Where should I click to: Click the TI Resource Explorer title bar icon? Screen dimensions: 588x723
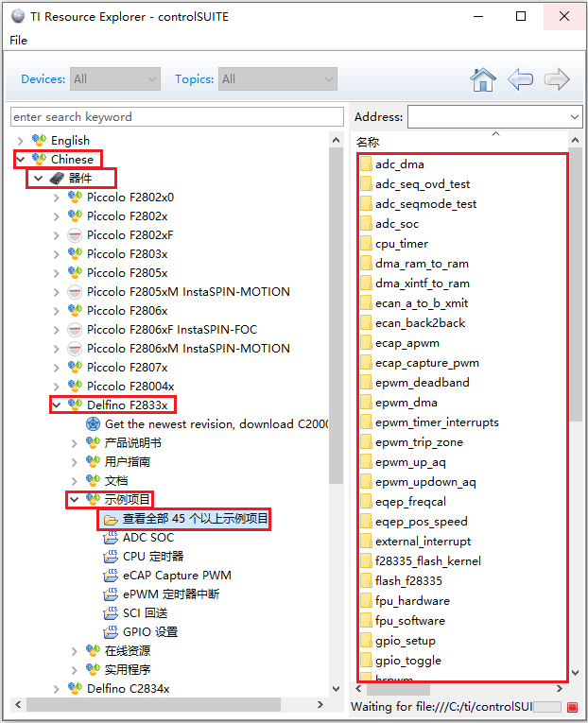coord(18,16)
